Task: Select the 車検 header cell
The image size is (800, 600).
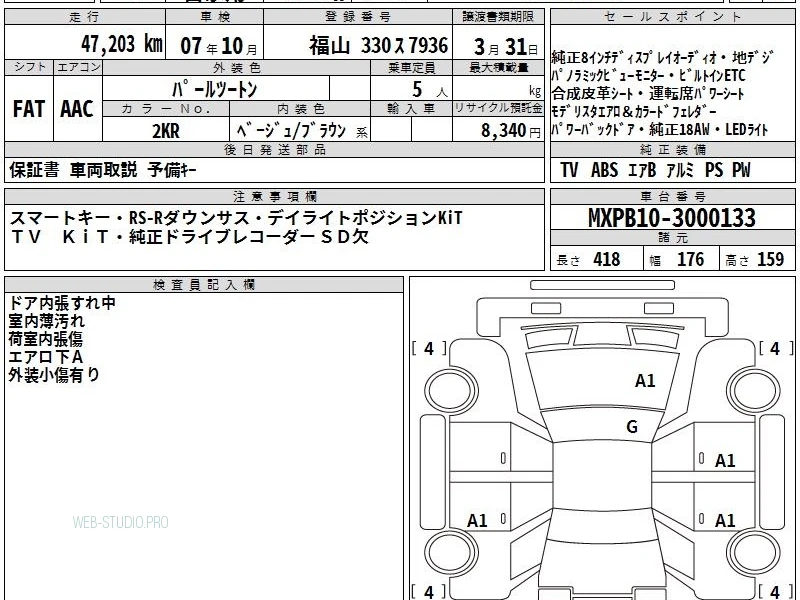Action: 215,17
